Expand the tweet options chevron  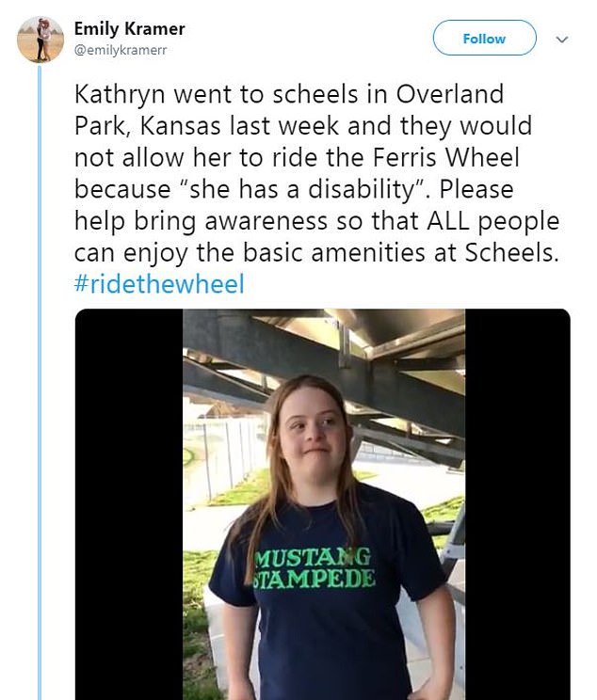(x=563, y=40)
